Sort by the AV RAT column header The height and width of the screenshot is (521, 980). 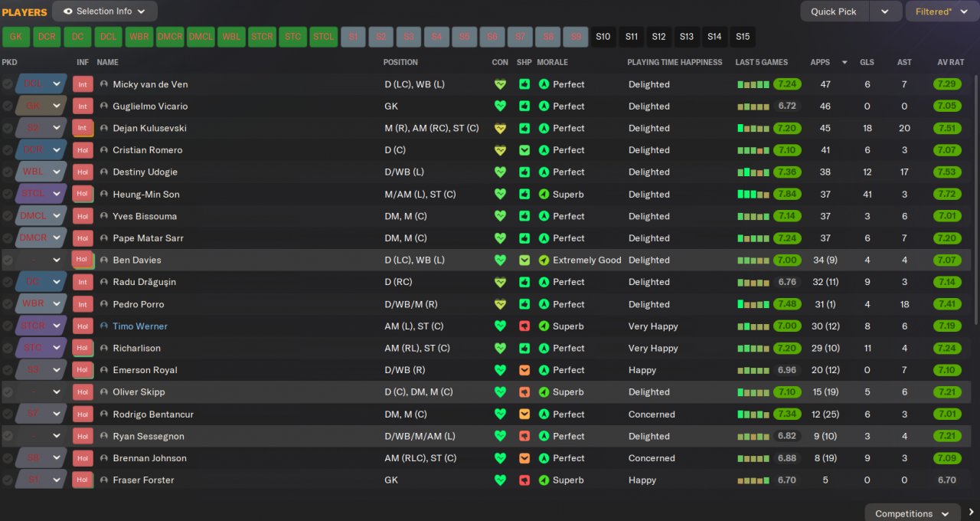point(952,62)
